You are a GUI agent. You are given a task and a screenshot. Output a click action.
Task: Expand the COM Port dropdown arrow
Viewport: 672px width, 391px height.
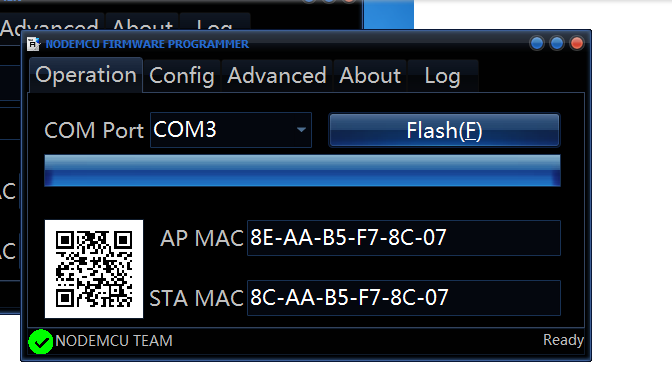(x=301, y=130)
